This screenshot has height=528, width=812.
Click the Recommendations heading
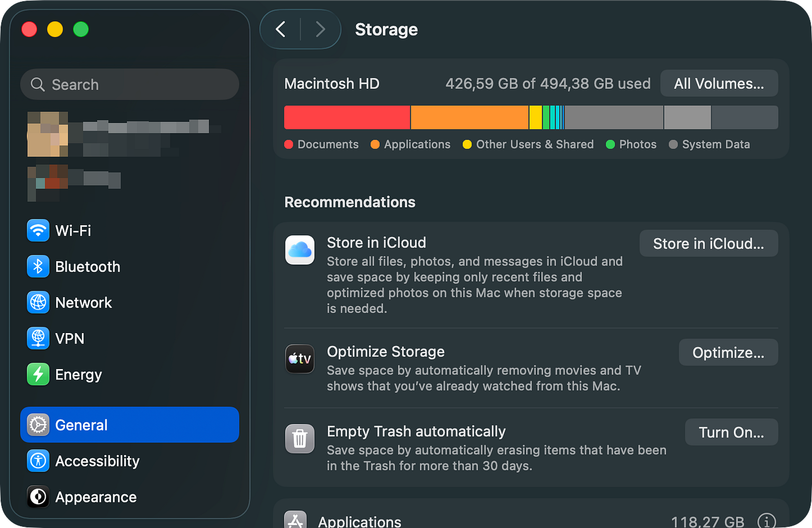(x=350, y=202)
